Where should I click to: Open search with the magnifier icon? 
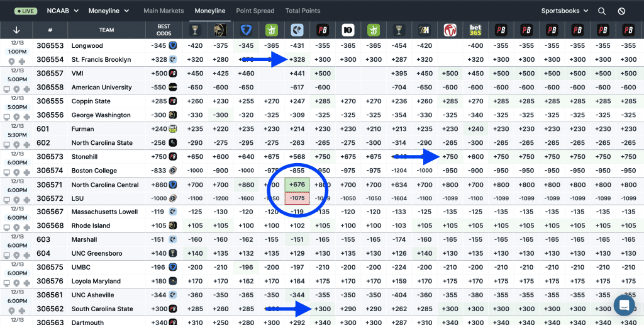602,11
